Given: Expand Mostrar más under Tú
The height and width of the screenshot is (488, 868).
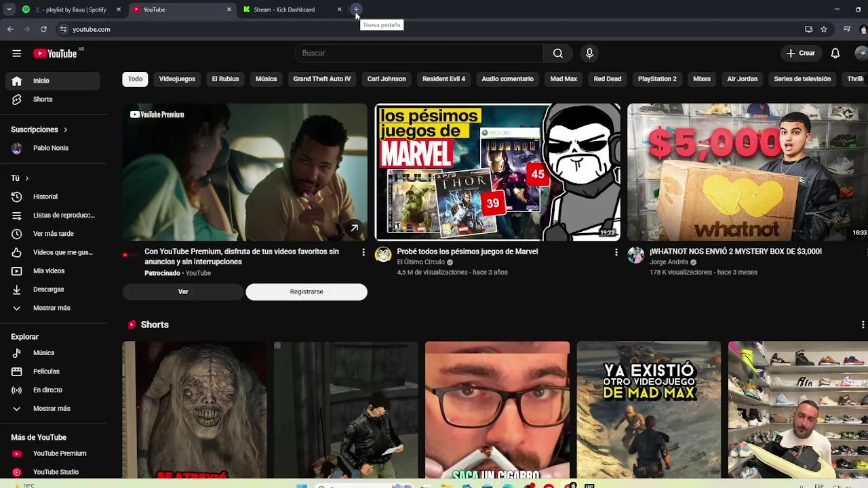Looking at the screenshot, I should click(x=53, y=308).
